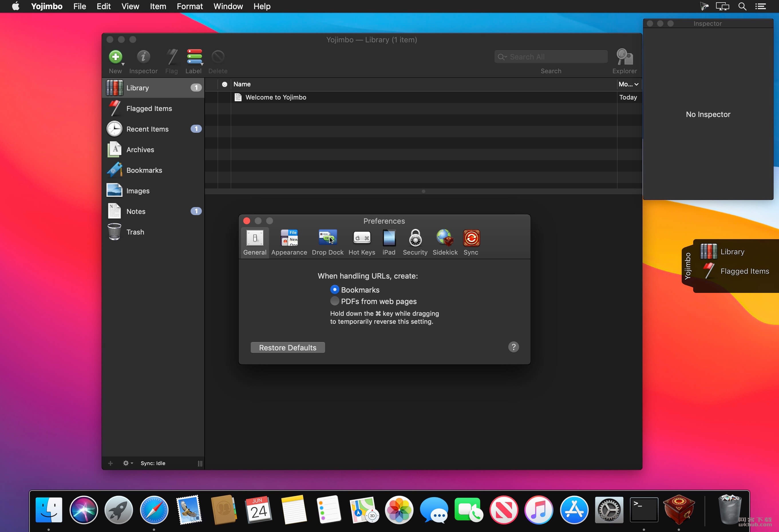This screenshot has height=532, width=779.
Task: Click the Today date cell
Action: tap(628, 97)
